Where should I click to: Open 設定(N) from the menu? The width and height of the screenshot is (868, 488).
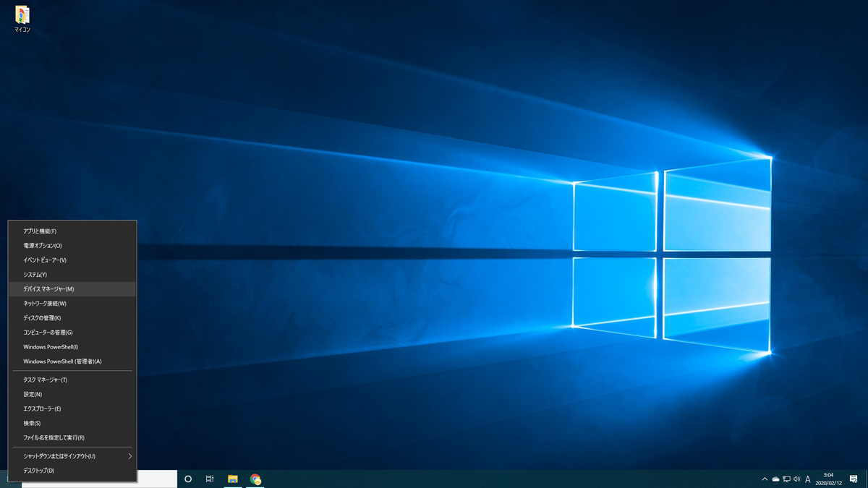pyautogui.click(x=72, y=395)
